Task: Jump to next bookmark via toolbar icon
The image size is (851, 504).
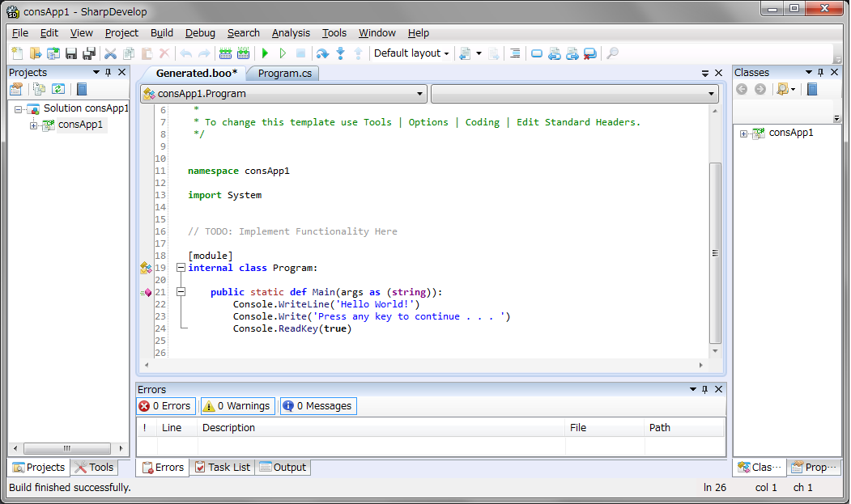Action: [573, 53]
